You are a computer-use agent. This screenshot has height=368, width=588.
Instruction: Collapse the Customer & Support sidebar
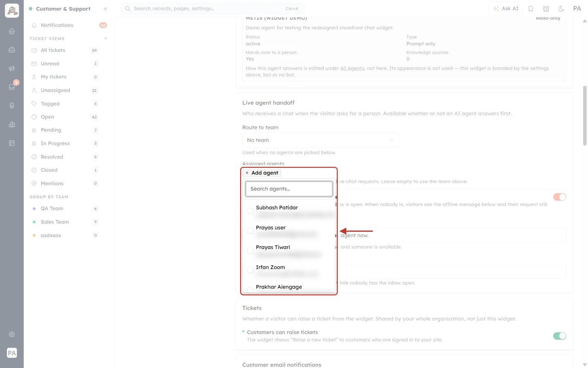pos(105,9)
